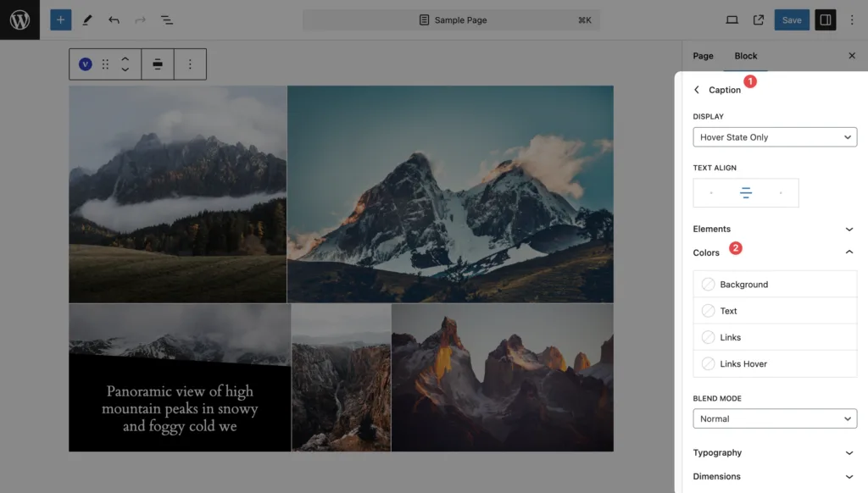This screenshot has height=493, width=868.
Task: Toggle the block inserter plus button
Action: coord(61,20)
